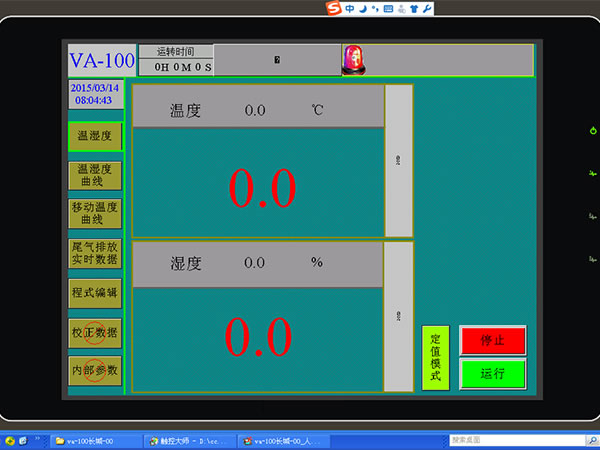Click the locked 校正数据 button

tap(95, 333)
